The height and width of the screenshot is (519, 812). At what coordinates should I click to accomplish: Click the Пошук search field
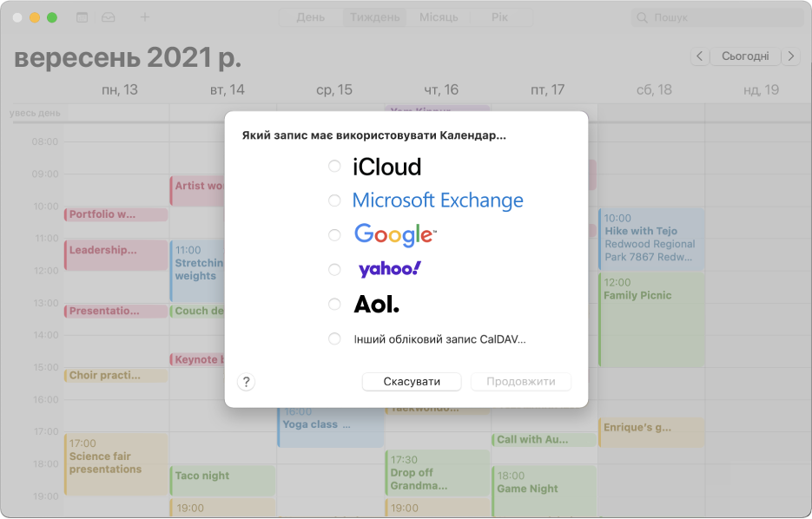point(717,17)
